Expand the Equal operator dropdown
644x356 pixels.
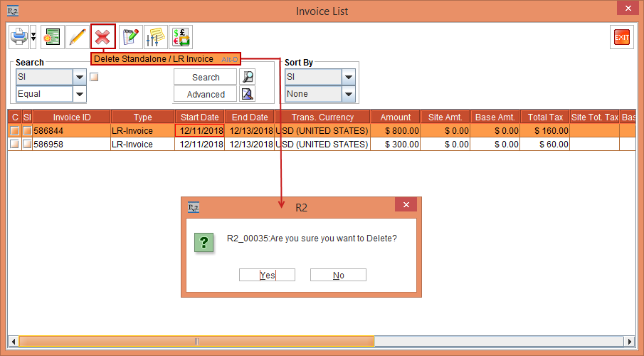(79, 94)
